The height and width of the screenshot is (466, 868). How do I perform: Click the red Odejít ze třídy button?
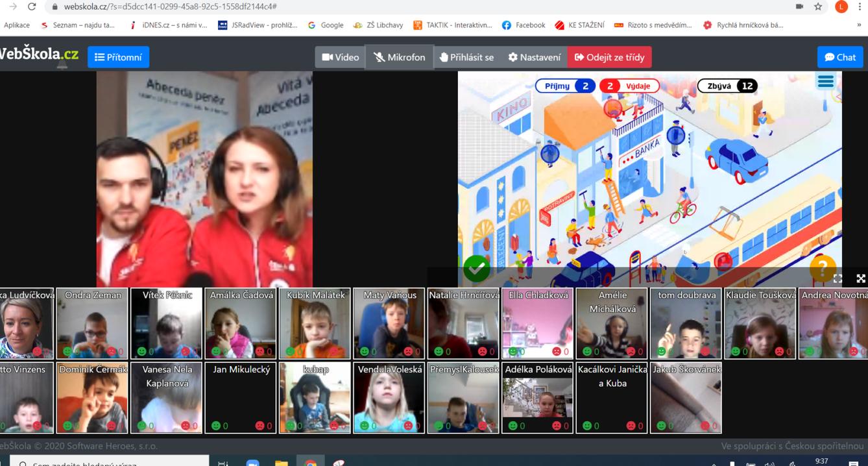click(609, 56)
